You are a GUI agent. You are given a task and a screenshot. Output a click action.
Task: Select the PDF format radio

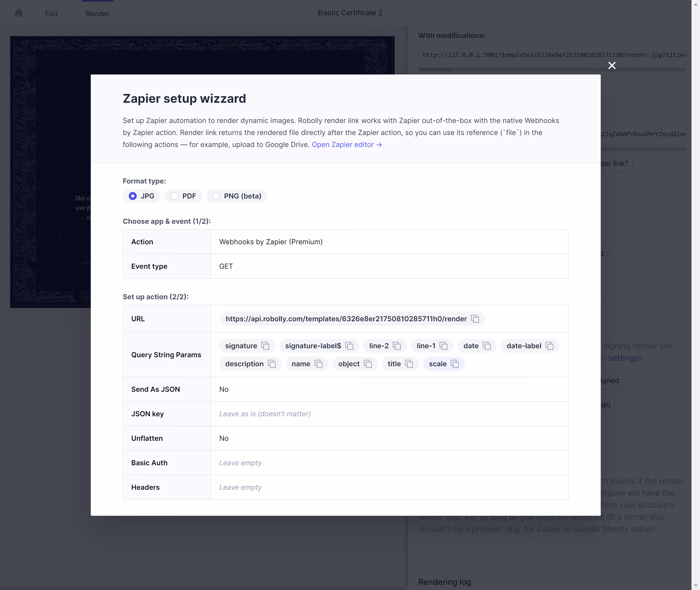click(175, 196)
